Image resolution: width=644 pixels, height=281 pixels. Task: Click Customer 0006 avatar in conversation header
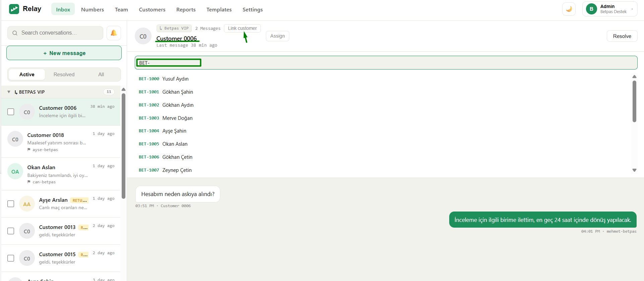pos(143,36)
